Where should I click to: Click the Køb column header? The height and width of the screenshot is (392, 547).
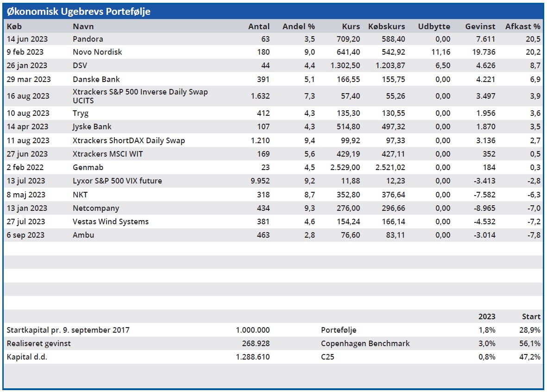[14, 26]
